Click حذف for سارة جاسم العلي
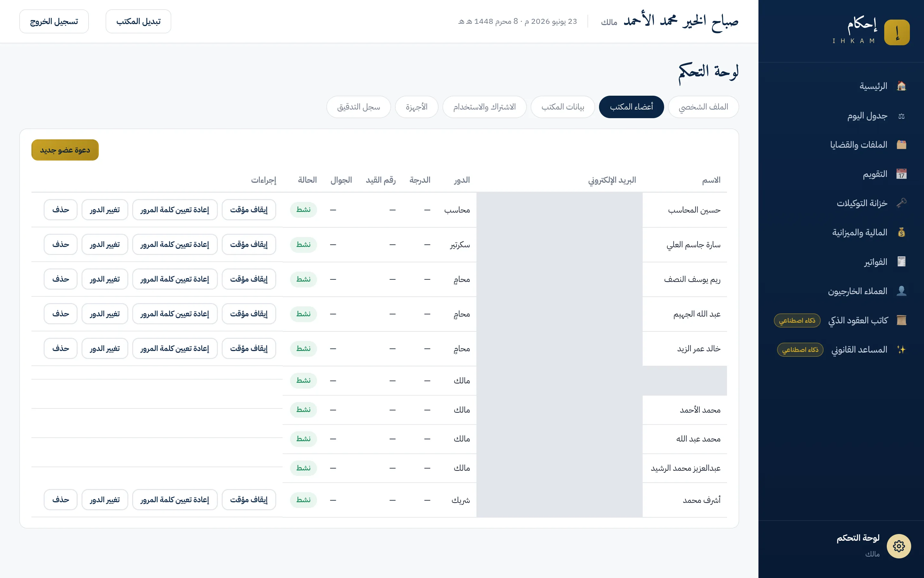 60,244
